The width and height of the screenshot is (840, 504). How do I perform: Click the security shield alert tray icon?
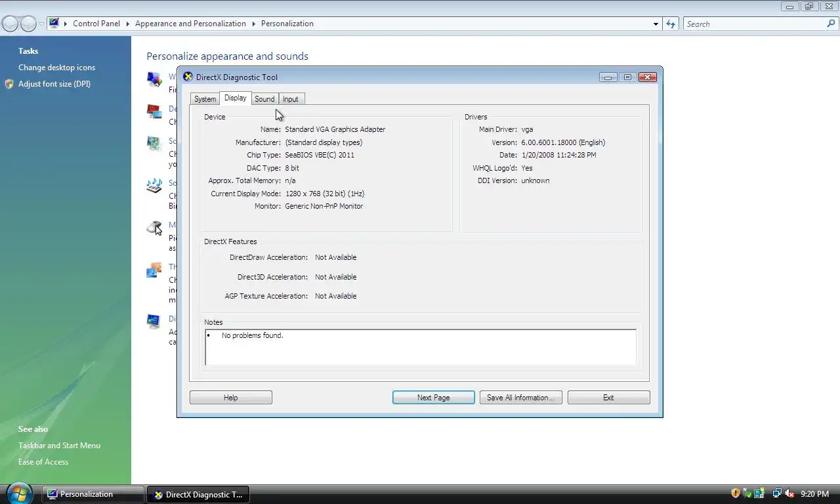point(736,493)
